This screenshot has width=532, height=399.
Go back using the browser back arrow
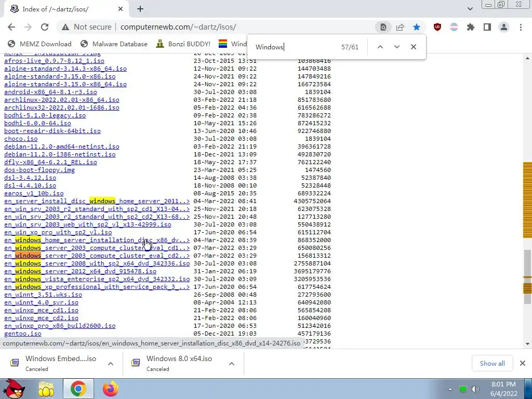coord(11,27)
